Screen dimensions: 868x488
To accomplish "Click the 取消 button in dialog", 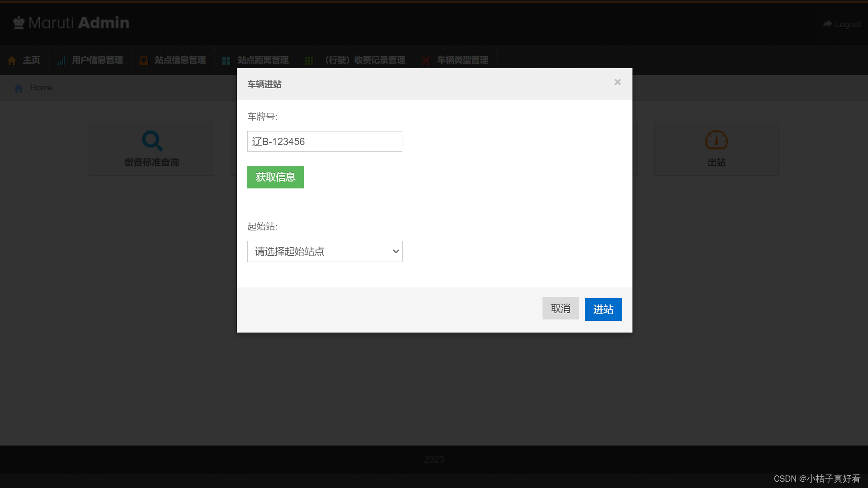I will tap(561, 309).
